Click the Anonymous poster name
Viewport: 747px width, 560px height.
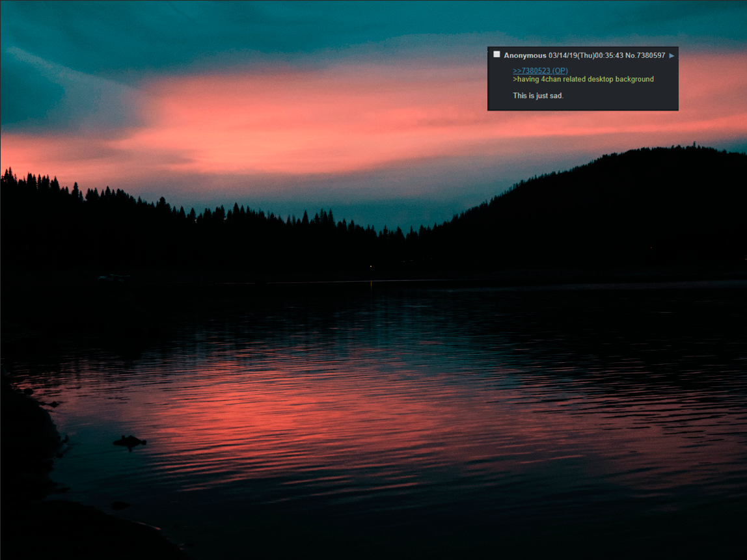pyautogui.click(x=524, y=56)
